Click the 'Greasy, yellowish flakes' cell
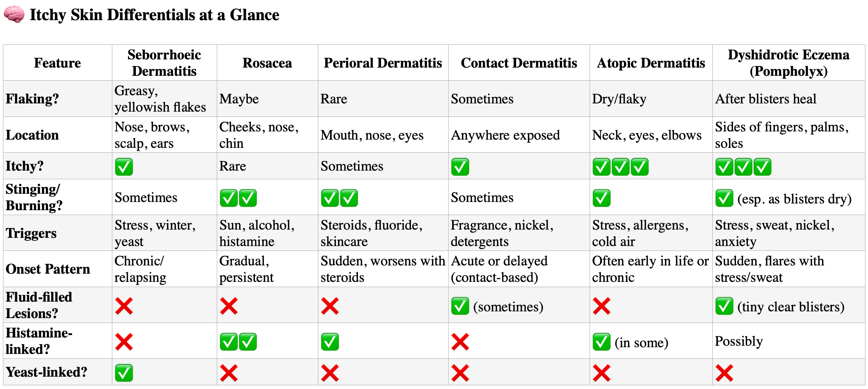The width and height of the screenshot is (868, 389). pos(164,99)
